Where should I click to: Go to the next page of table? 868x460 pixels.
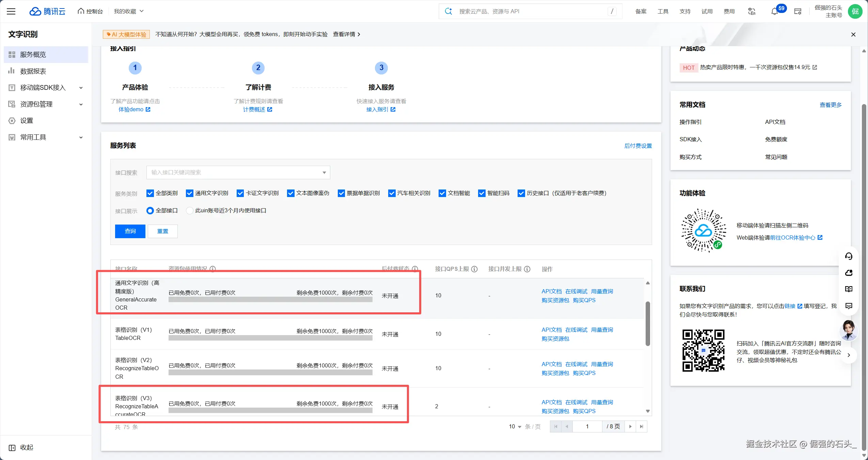[x=630, y=427]
